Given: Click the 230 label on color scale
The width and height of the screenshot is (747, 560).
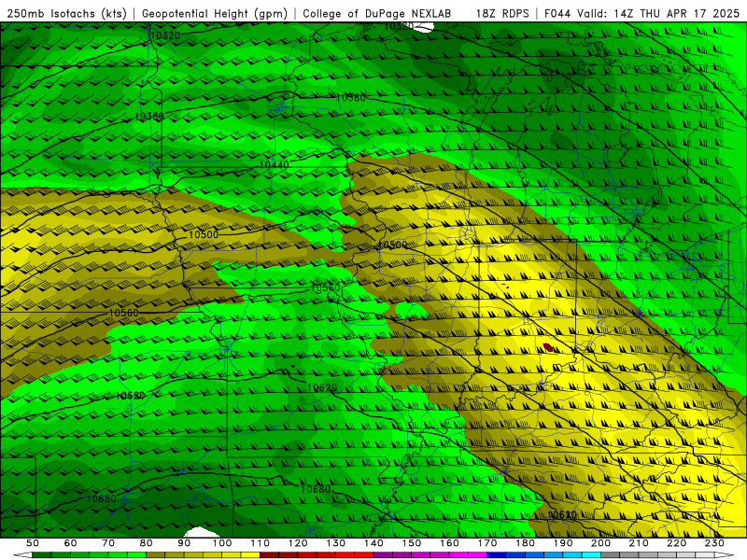Looking at the screenshot, I should tap(714, 543).
